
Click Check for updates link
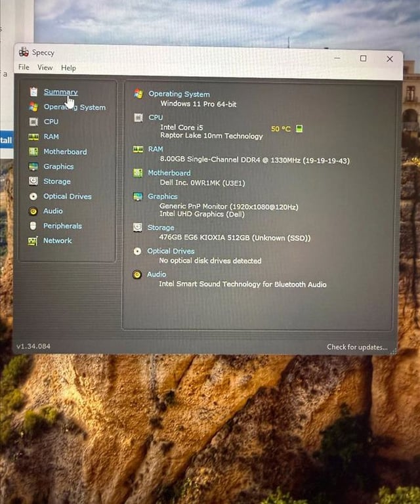pyautogui.click(x=357, y=347)
